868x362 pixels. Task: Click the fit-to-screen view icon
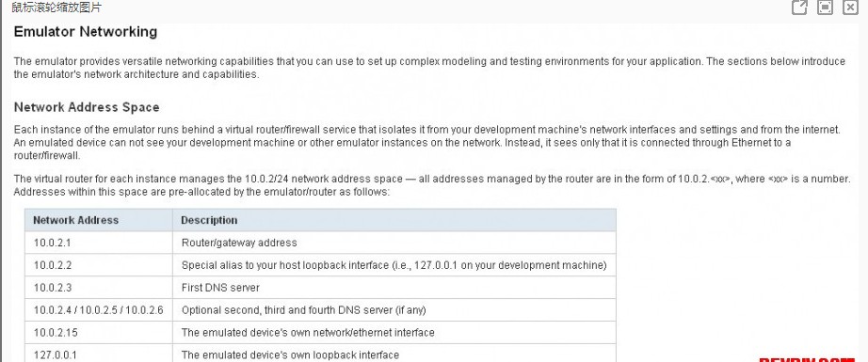pyautogui.click(x=826, y=8)
